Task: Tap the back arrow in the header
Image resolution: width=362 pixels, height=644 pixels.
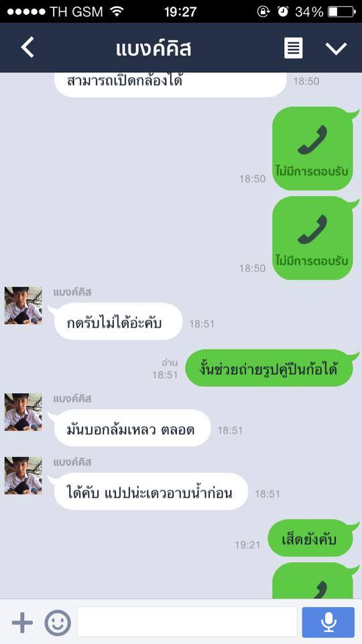Action: coord(27,48)
